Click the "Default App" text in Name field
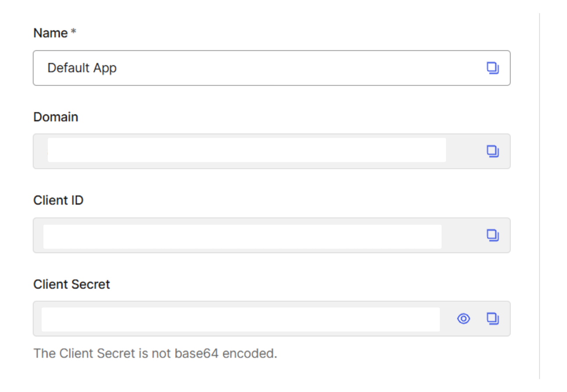 tap(82, 68)
